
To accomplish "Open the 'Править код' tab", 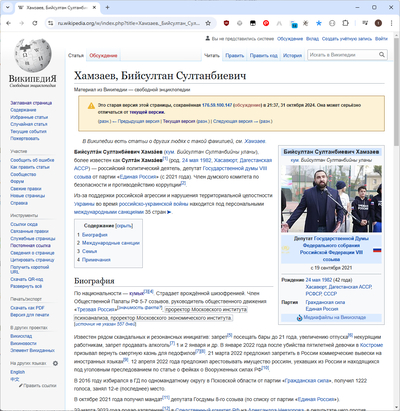I will (264, 56).
